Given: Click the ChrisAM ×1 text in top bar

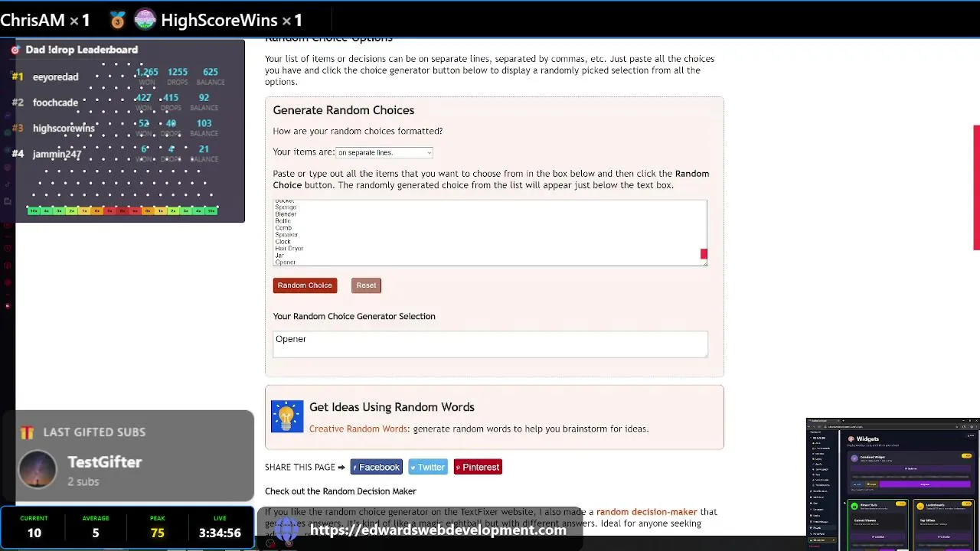Looking at the screenshot, I should point(45,20).
